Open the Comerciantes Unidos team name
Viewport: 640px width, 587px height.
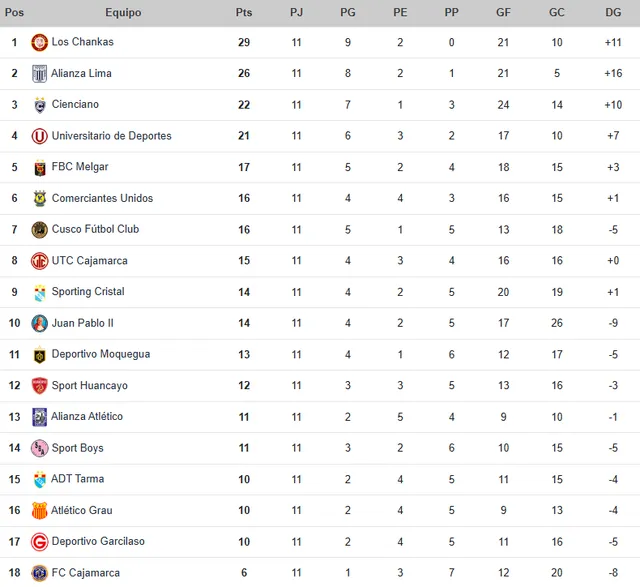tap(102, 198)
